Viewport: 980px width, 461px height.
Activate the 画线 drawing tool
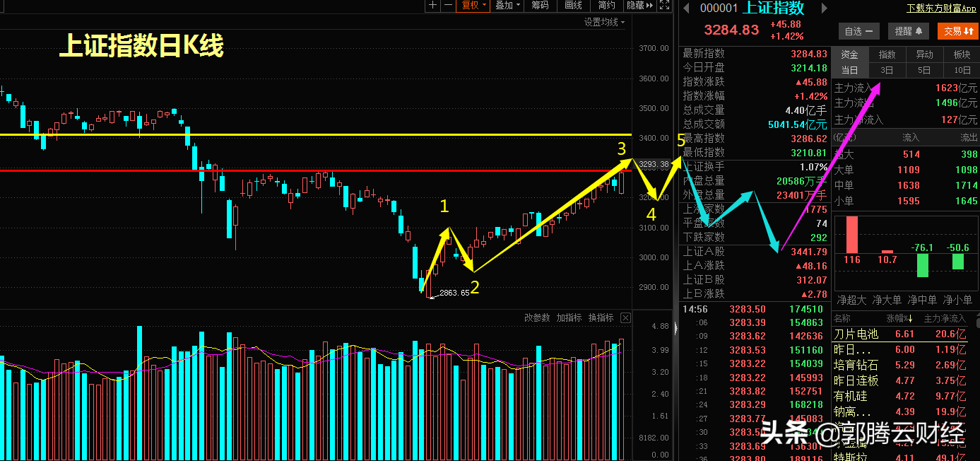573,6
